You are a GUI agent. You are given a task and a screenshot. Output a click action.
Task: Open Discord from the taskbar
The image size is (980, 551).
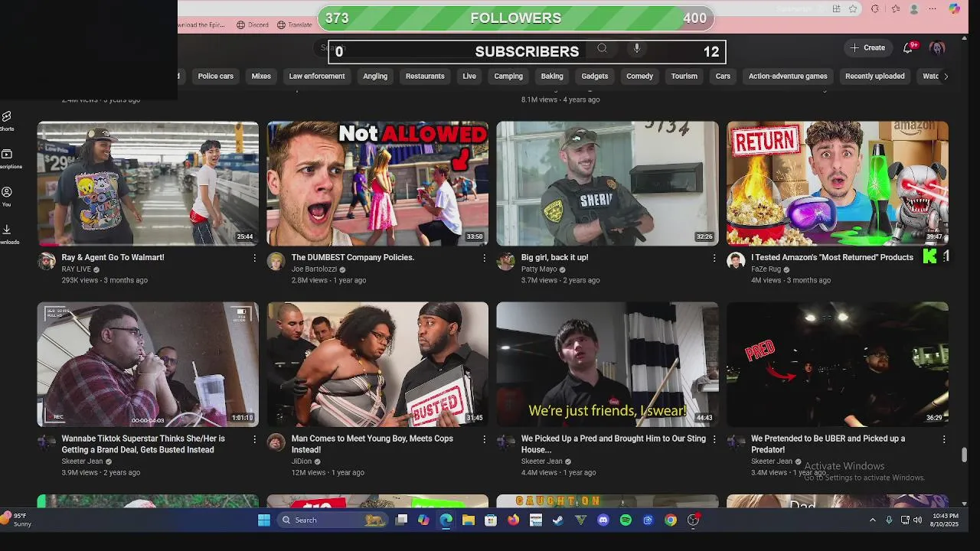(603, 520)
